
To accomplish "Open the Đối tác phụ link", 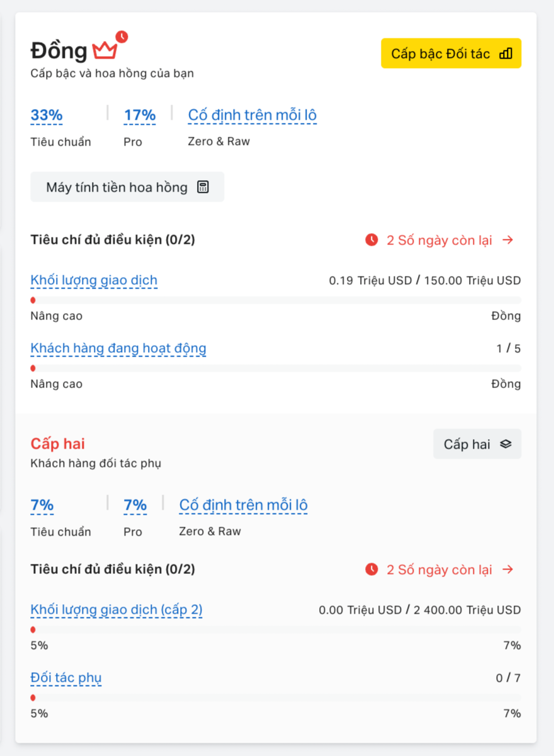I will point(66,679).
